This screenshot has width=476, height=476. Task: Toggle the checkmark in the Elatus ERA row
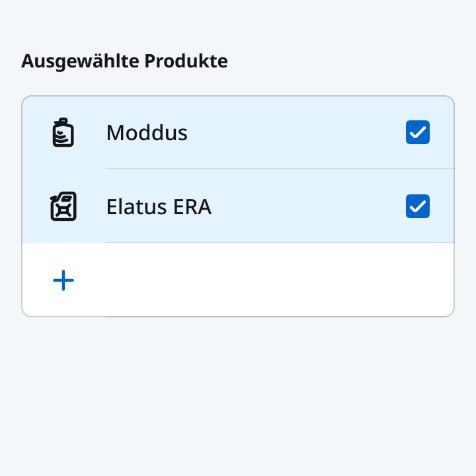418,207
